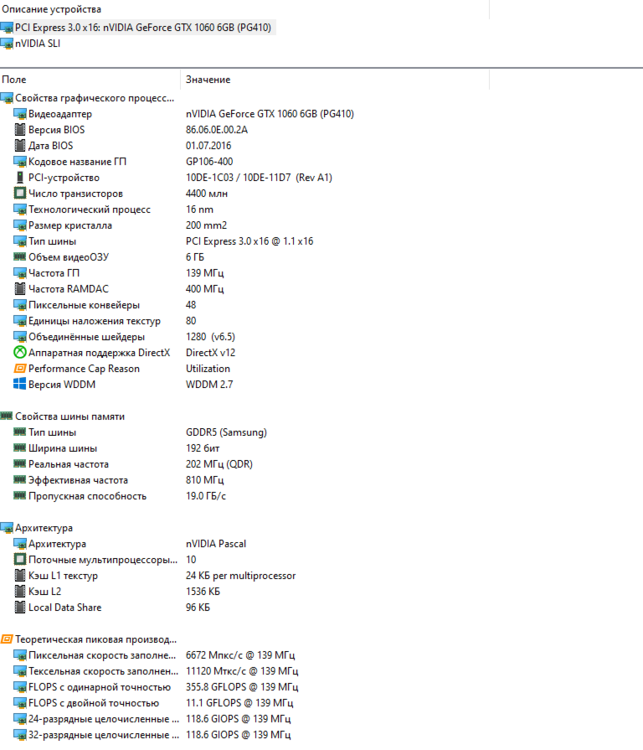This screenshot has height=750, width=643.
Task: Click the PCI-устройство slot icon
Action: pyautogui.click(x=20, y=177)
